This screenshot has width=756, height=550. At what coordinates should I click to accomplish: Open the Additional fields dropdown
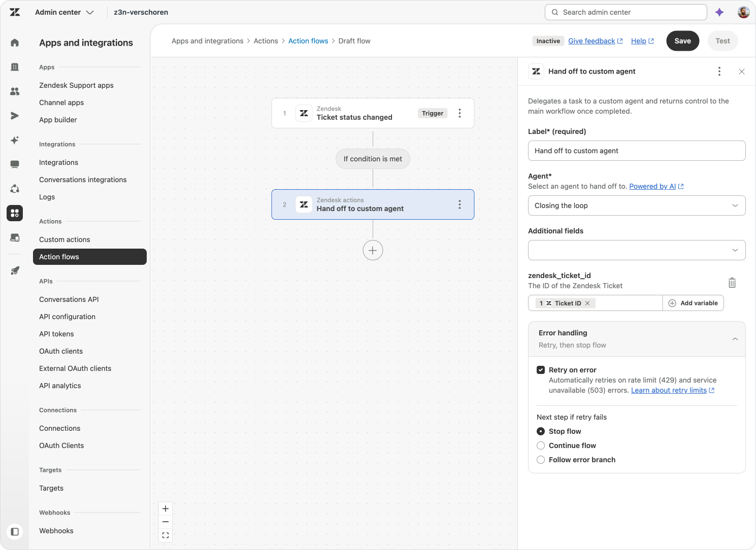[637, 250]
